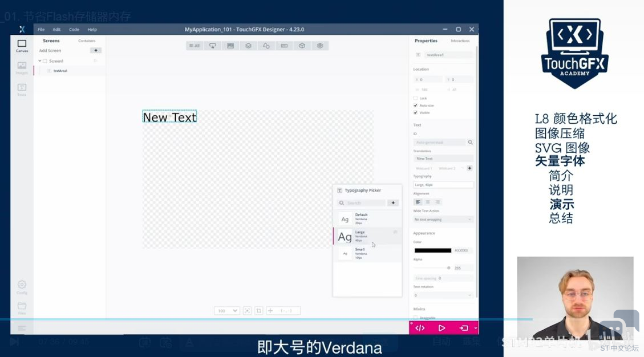
Task: Click the Run Simulator play icon
Action: click(x=442, y=328)
